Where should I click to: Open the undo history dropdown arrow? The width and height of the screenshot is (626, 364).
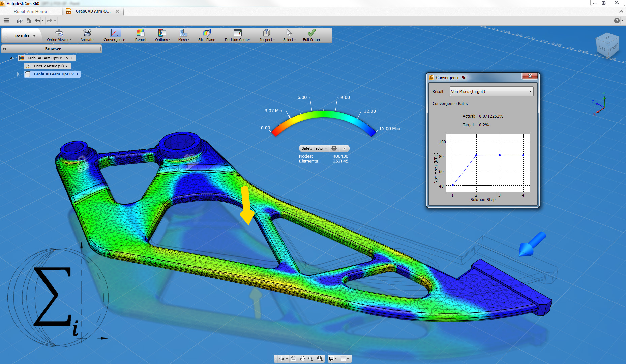click(43, 21)
